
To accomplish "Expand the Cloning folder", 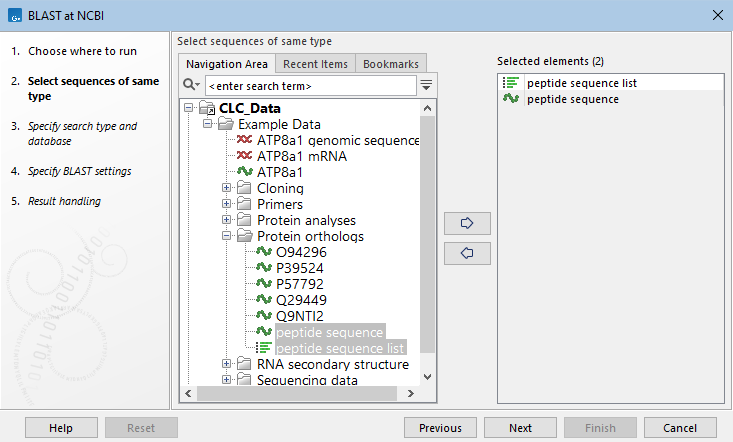I will pos(227,188).
